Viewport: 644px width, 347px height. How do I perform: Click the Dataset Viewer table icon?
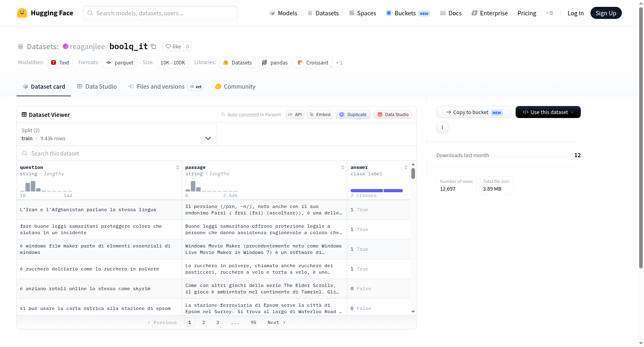pos(24,114)
